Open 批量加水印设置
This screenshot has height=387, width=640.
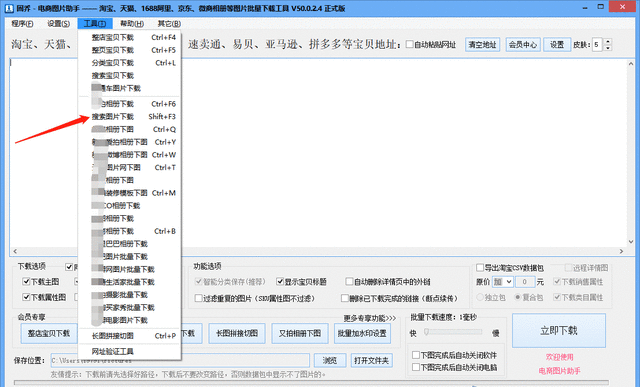click(x=362, y=333)
